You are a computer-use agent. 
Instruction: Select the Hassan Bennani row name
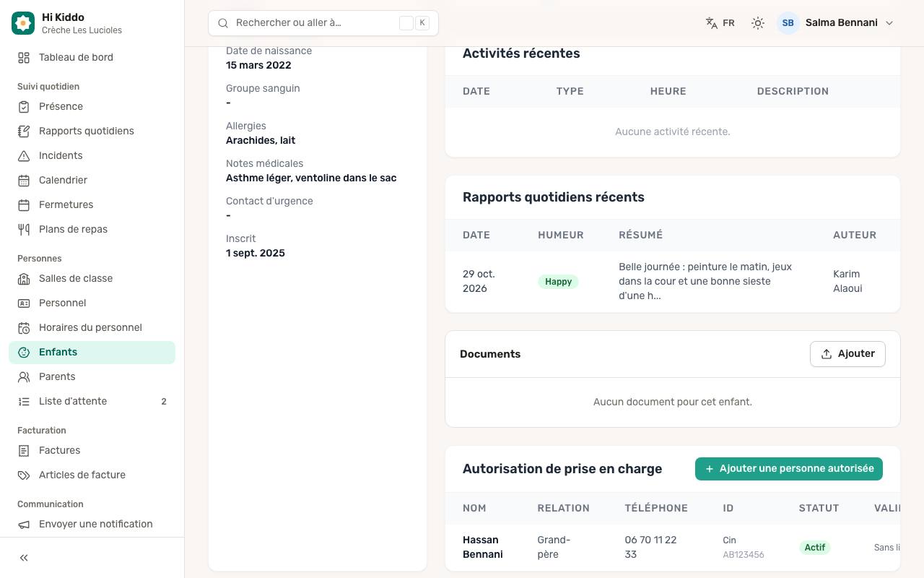pos(483,547)
